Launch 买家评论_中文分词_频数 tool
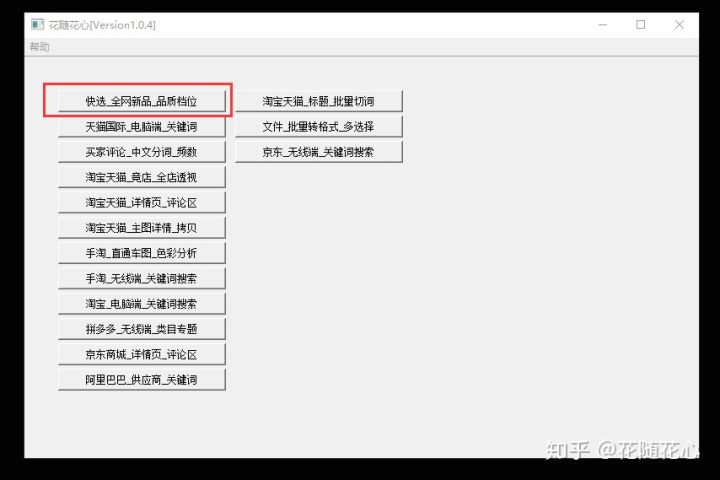The height and width of the screenshot is (480, 720). click(x=142, y=152)
